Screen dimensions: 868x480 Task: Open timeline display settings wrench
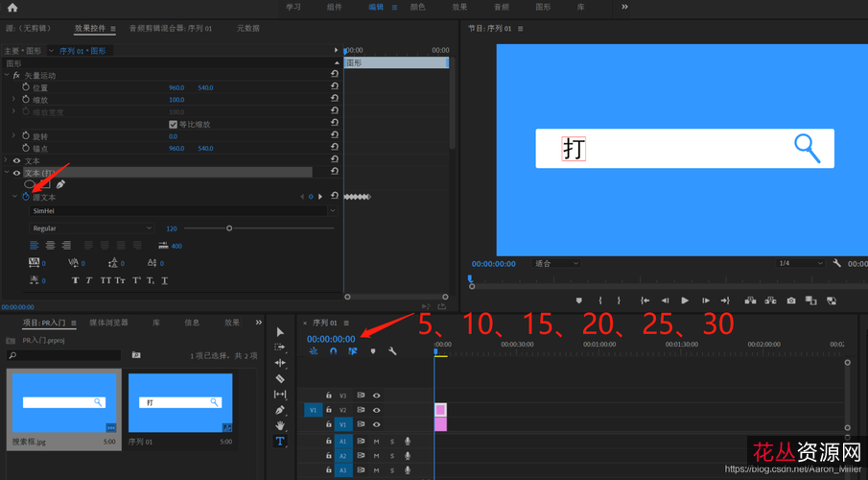(x=392, y=351)
